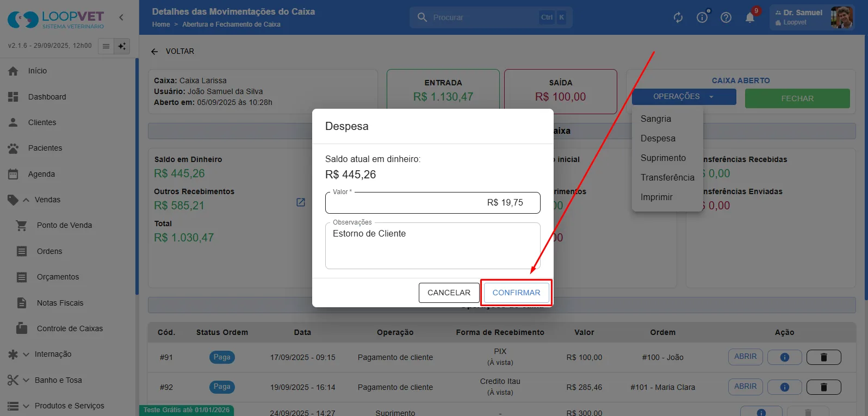Confirm the Despesa with CONFIRMAR button
868x416 pixels.
point(516,293)
